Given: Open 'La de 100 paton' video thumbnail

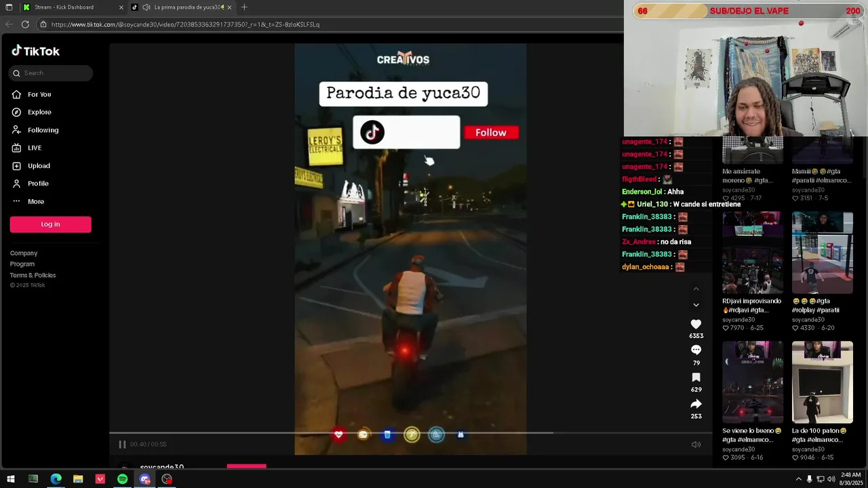Looking at the screenshot, I should pos(823,382).
